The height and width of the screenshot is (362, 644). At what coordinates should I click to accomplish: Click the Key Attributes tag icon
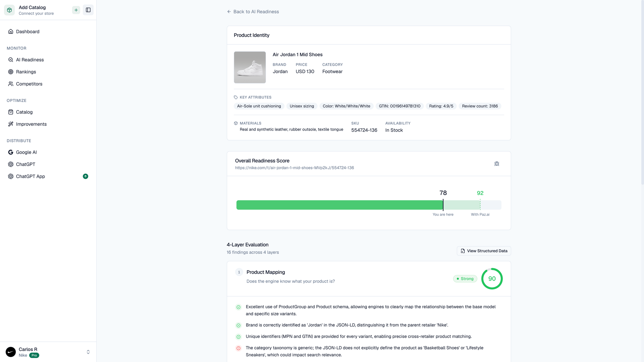coord(236,97)
